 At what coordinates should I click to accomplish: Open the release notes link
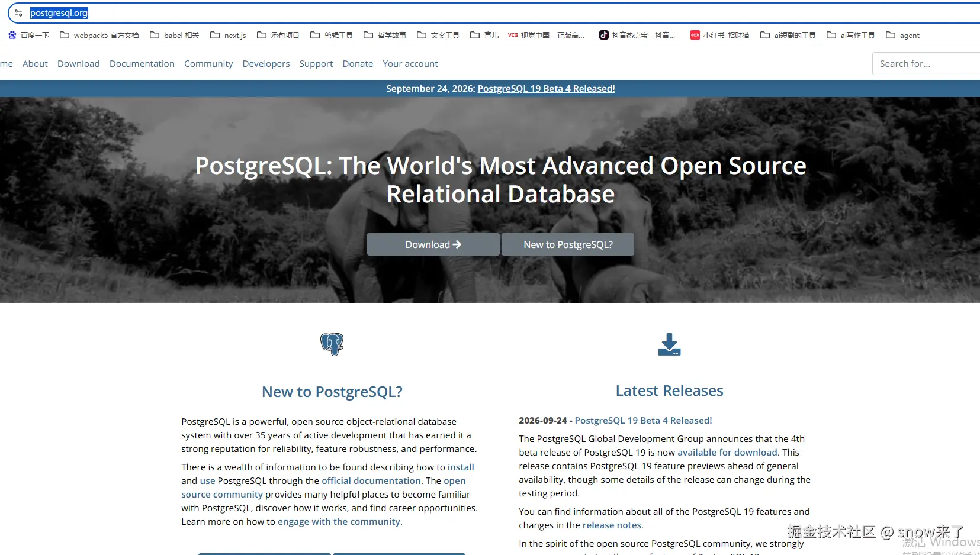(x=612, y=525)
